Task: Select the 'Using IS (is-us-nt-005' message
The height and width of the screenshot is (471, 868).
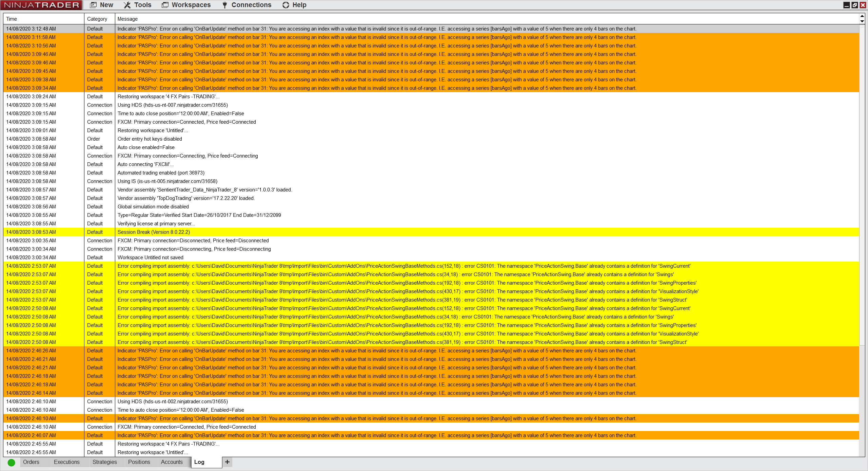Action: 167,181
